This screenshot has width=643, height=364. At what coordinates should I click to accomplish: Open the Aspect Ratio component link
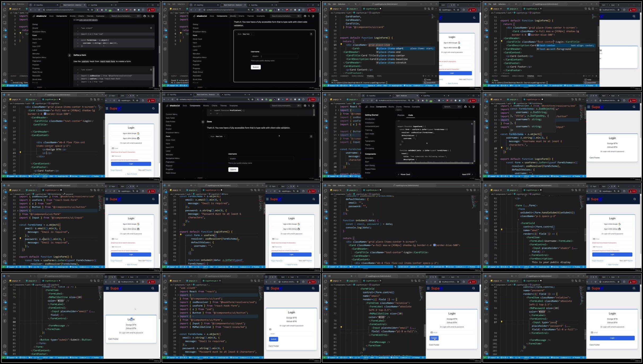pos(370,169)
